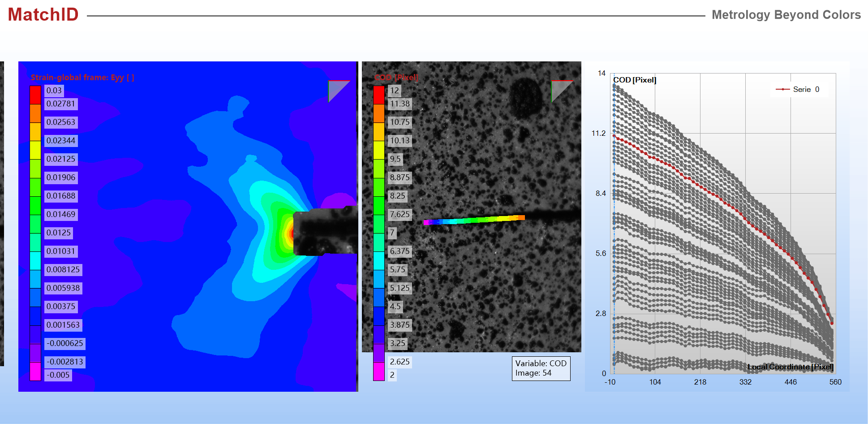Click y-axis tick label 2.8
The image size is (868, 424).
point(601,313)
